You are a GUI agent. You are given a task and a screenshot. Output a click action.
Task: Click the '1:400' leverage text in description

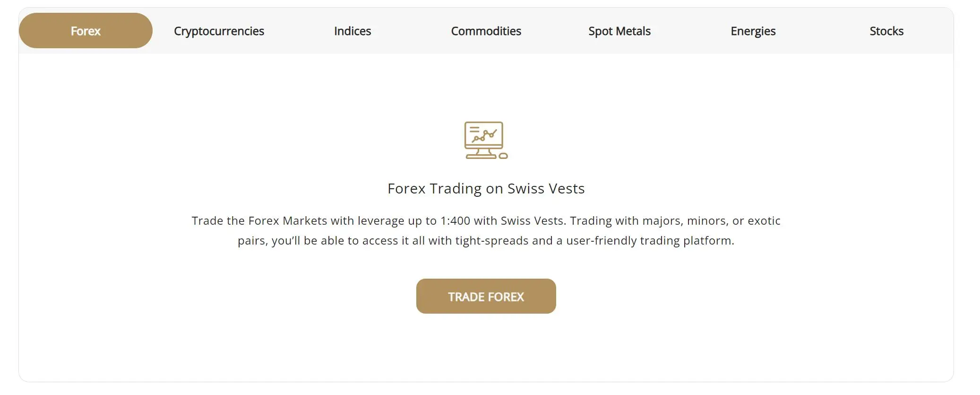(x=455, y=221)
